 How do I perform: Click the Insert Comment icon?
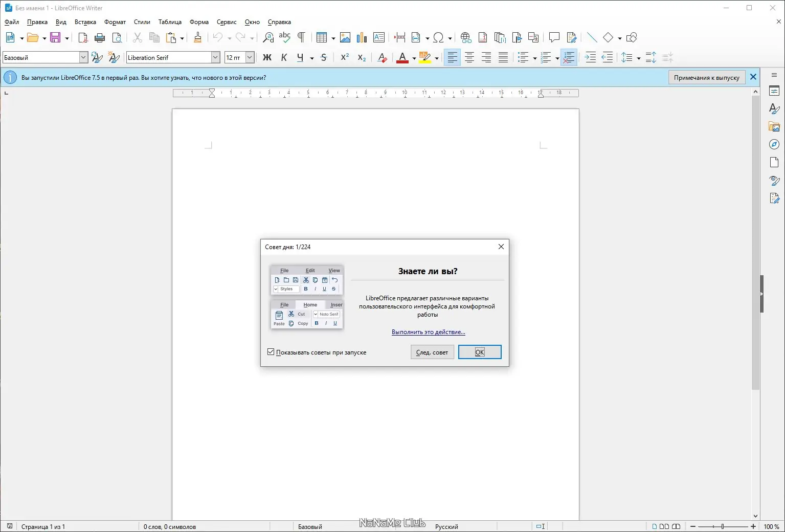(554, 38)
